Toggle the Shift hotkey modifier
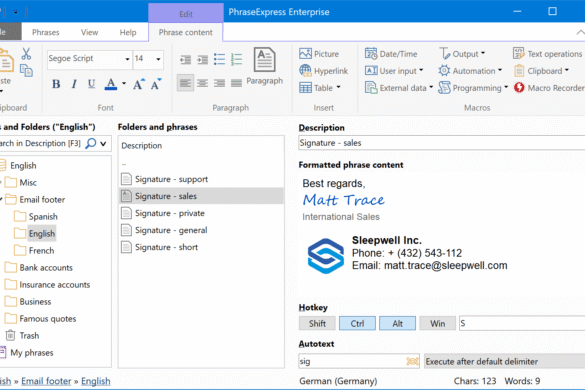 317,323
